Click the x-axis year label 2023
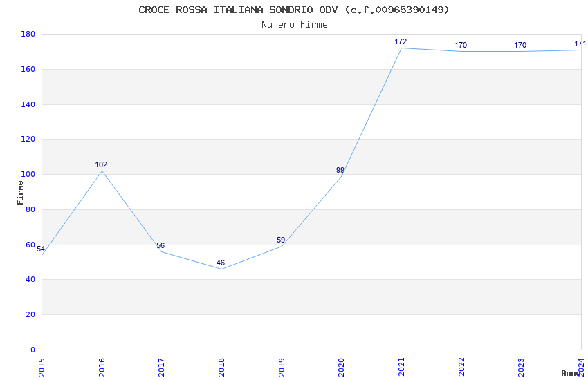The height and width of the screenshot is (380, 588). click(522, 368)
